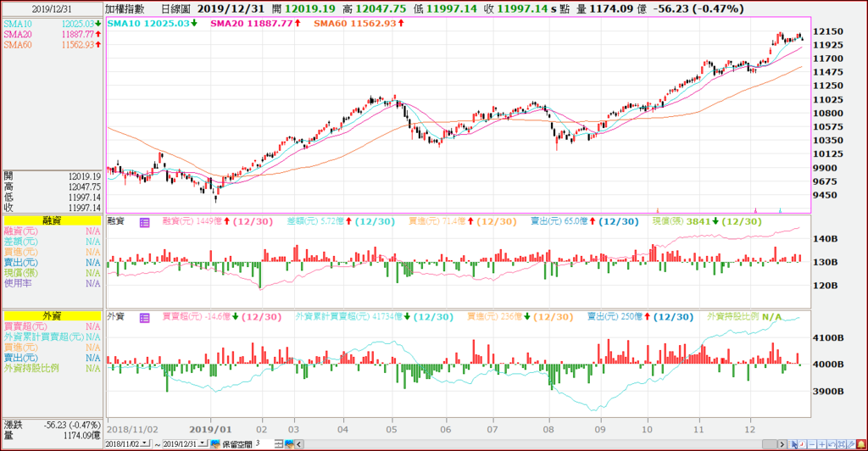Image resolution: width=868 pixels, height=451 pixels.
Task: Open the 融資 panel settings list icon
Action: point(144,222)
